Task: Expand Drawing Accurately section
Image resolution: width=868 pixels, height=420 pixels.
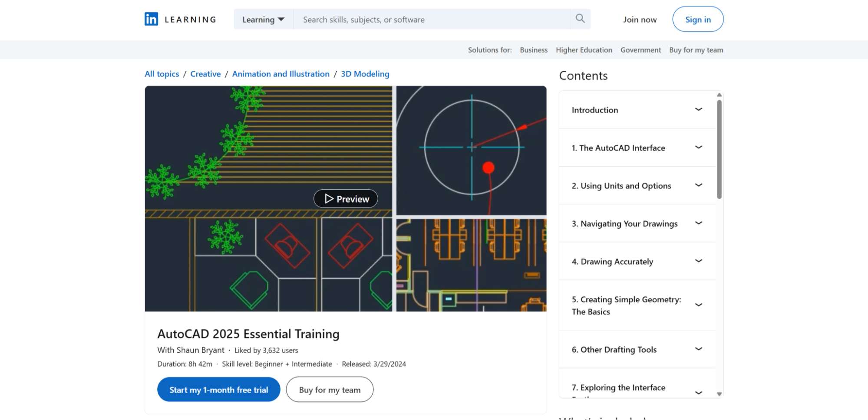Action: pyautogui.click(x=637, y=261)
